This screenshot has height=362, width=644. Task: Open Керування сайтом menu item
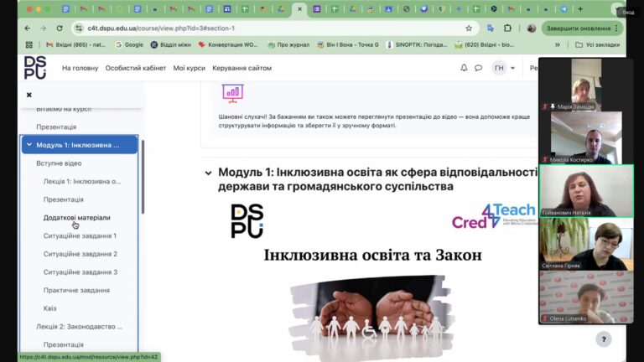coord(242,68)
